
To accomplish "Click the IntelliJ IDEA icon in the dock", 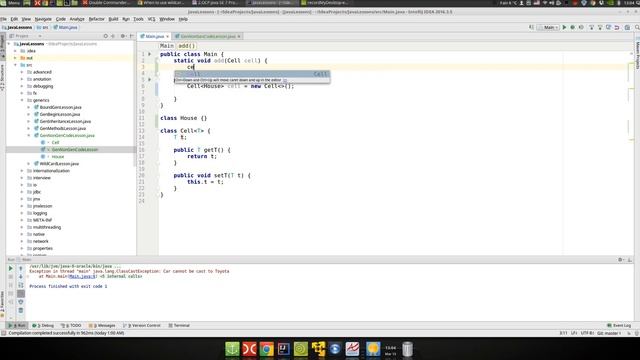I will [284, 349].
